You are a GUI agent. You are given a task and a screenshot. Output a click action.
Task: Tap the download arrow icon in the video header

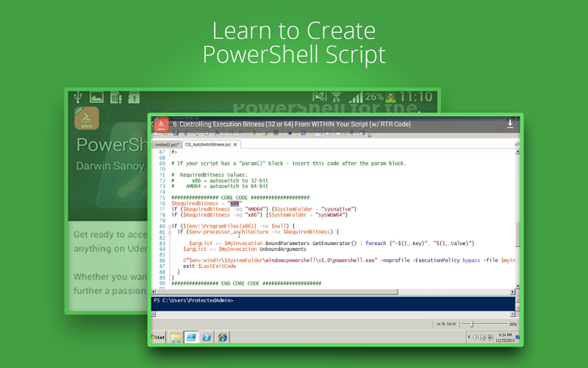point(510,124)
